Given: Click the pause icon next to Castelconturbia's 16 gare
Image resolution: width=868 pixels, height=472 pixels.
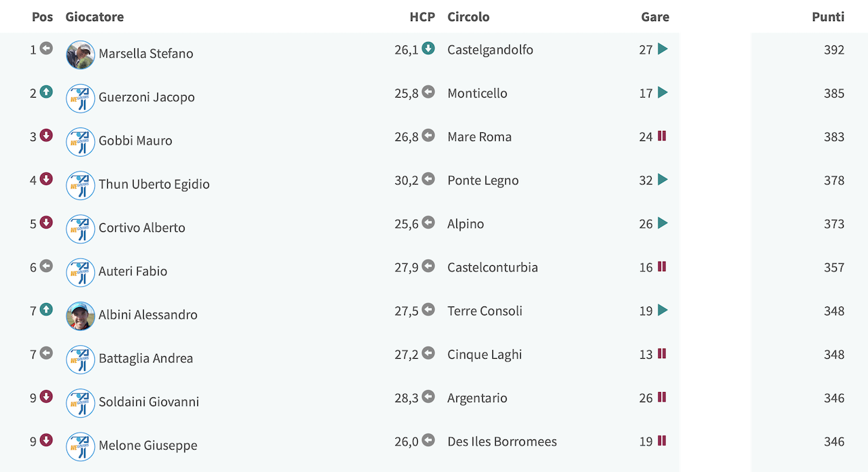Looking at the screenshot, I should [662, 267].
